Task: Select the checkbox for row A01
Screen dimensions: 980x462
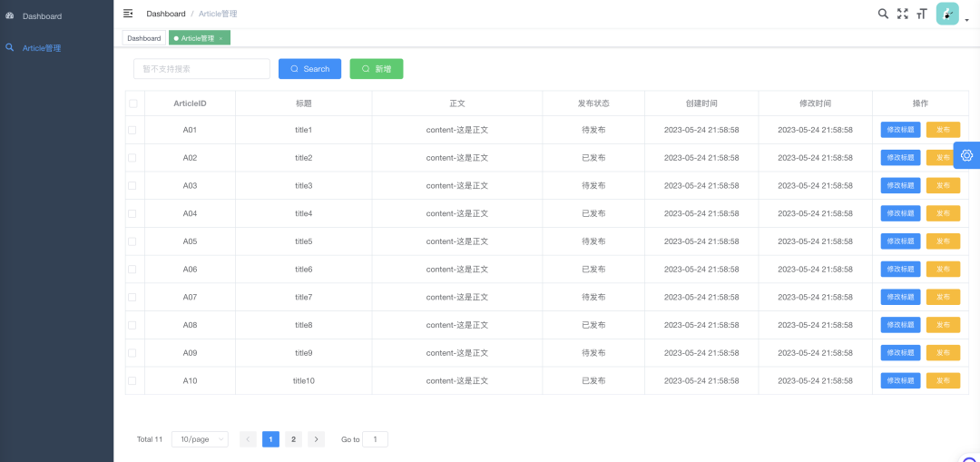Action: click(x=132, y=130)
